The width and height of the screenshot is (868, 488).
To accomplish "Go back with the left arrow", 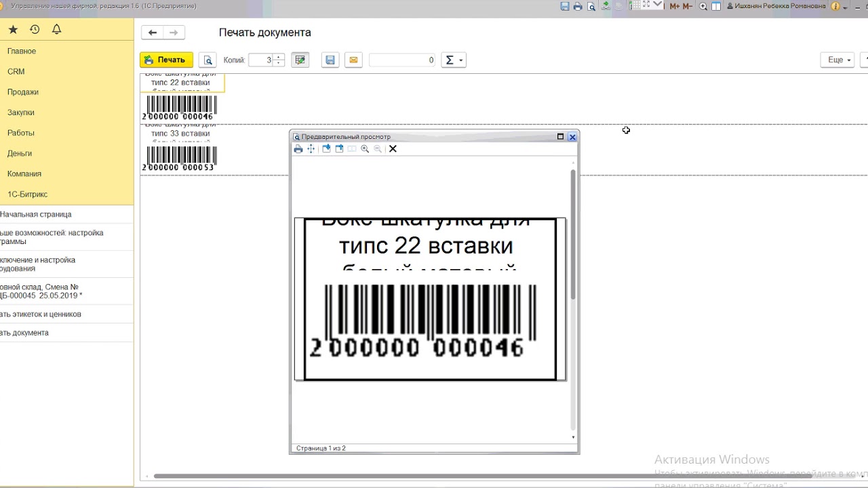I will [x=153, y=33].
